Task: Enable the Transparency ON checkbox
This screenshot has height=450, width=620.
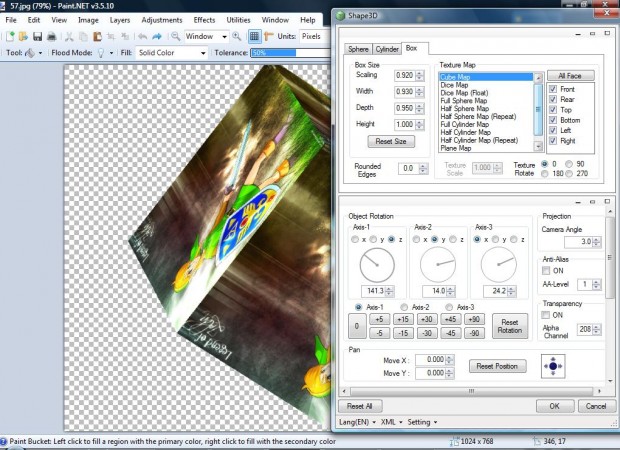Action: 546,315
